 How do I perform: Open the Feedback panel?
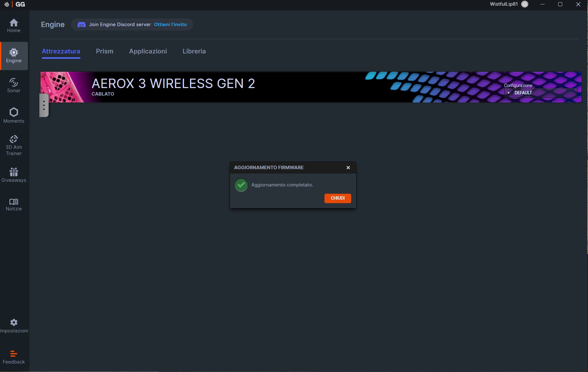click(x=14, y=357)
